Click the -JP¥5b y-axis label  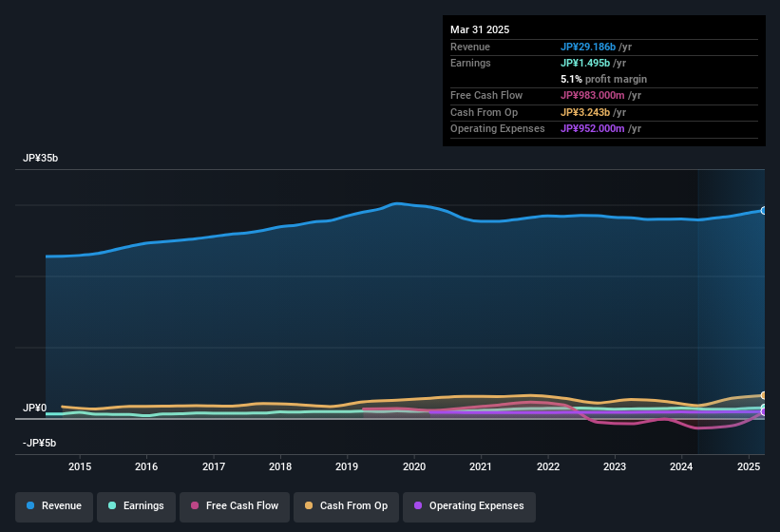[x=39, y=443]
